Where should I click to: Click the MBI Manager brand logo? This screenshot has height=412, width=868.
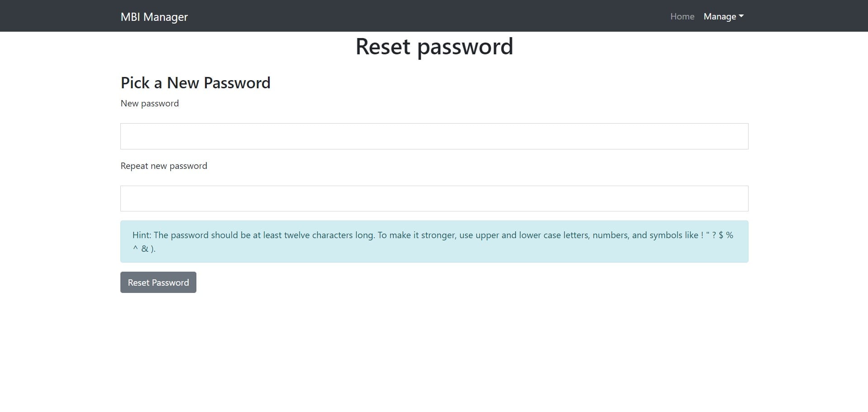click(154, 17)
